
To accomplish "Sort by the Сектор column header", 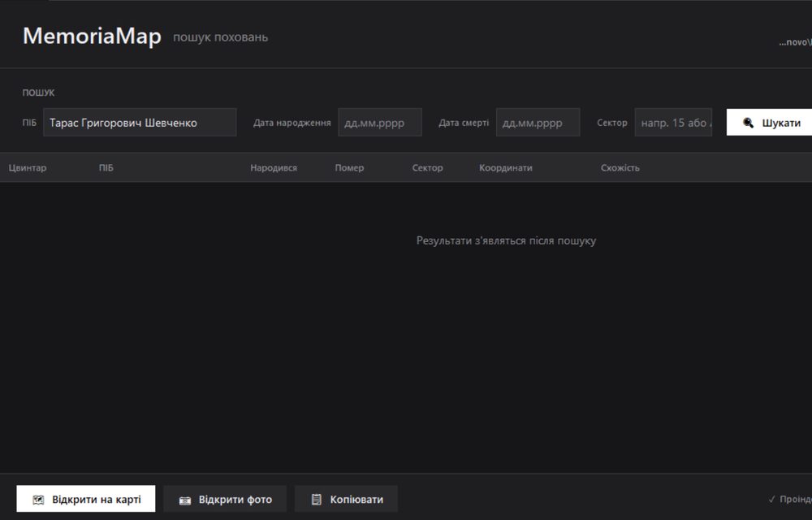I will pyautogui.click(x=428, y=168).
